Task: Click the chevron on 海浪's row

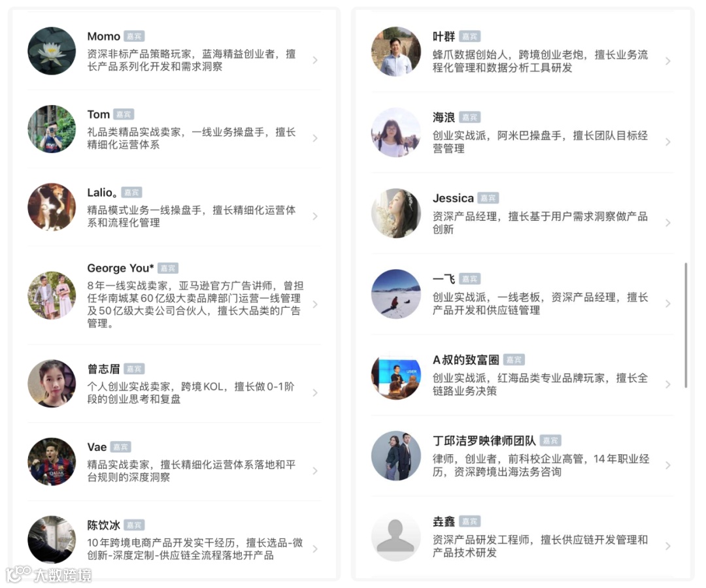Action: click(667, 142)
